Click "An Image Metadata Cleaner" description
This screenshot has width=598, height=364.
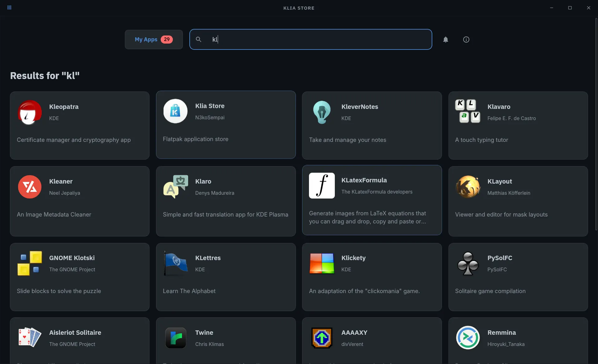[54, 215]
